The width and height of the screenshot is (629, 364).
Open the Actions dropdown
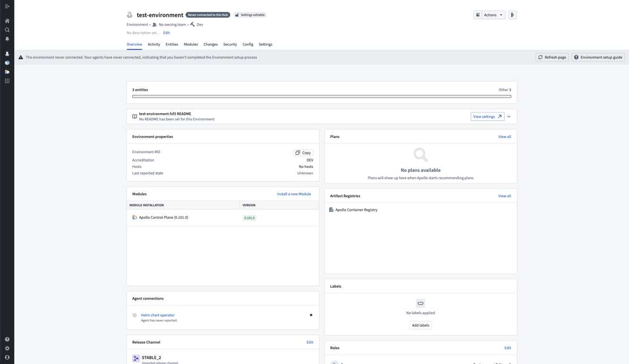(x=493, y=15)
